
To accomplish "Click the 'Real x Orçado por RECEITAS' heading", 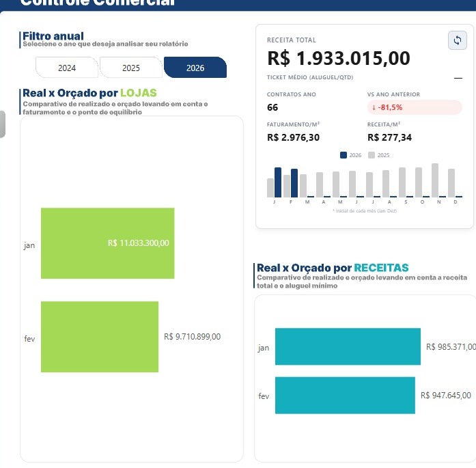I will click(333, 268).
